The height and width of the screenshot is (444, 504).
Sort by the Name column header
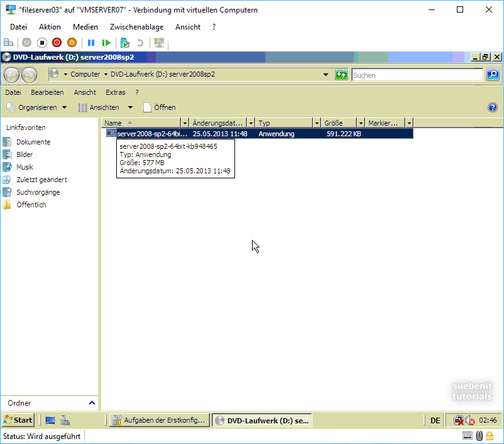point(141,123)
